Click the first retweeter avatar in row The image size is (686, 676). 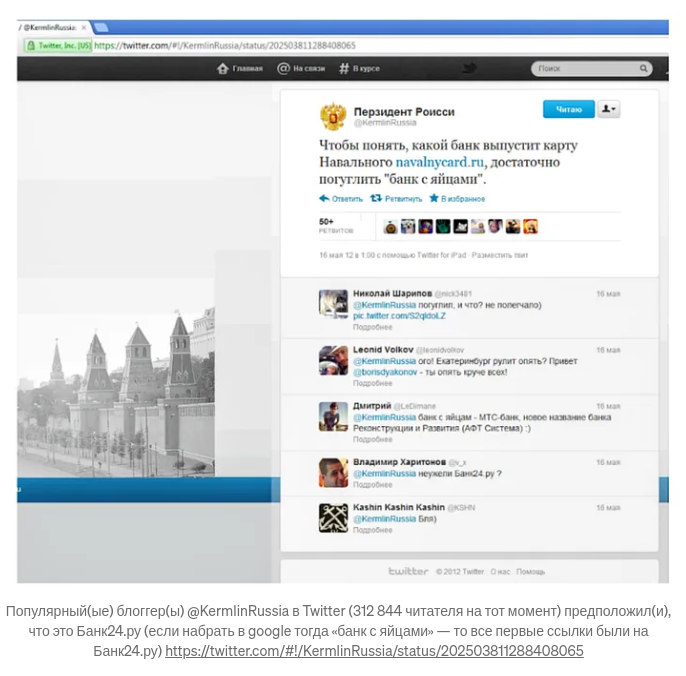coord(391,227)
